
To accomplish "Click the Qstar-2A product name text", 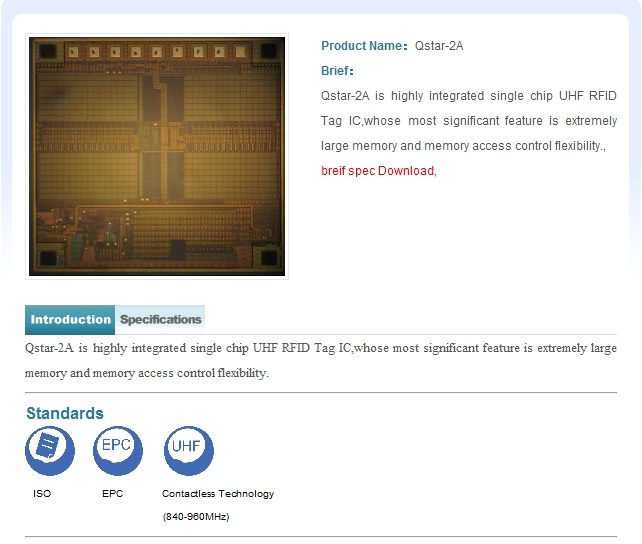I will tap(439, 46).
